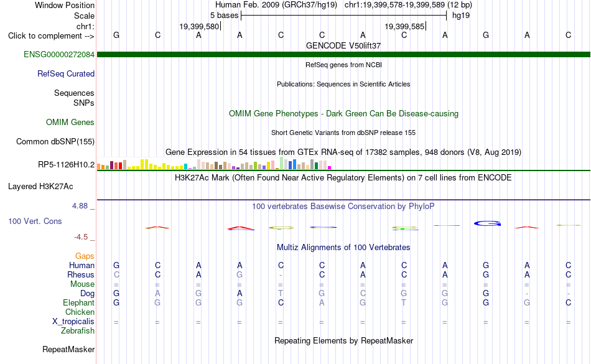This screenshot has height=364, width=591.
Task: Click the 19,399,585 position marker
Action: [x=405, y=26]
